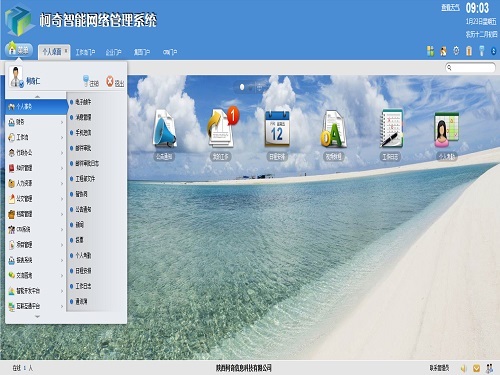Select the highlighted 个人事务 menu item
This screenshot has width=500, height=375.
36,107
